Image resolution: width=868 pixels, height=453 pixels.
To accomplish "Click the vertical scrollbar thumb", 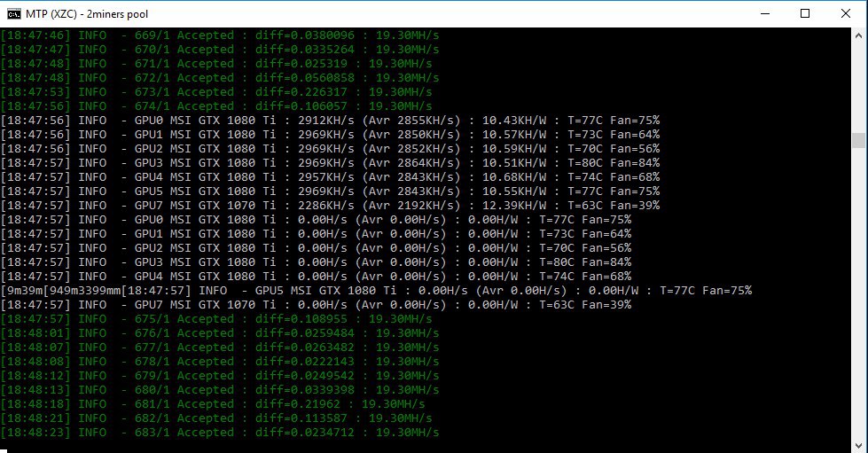I will (x=858, y=140).
